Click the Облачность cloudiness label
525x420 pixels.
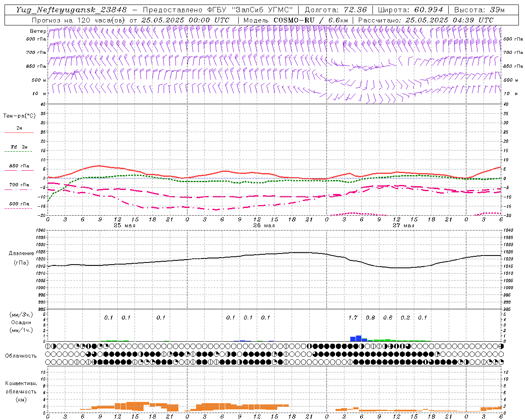(x=21, y=356)
